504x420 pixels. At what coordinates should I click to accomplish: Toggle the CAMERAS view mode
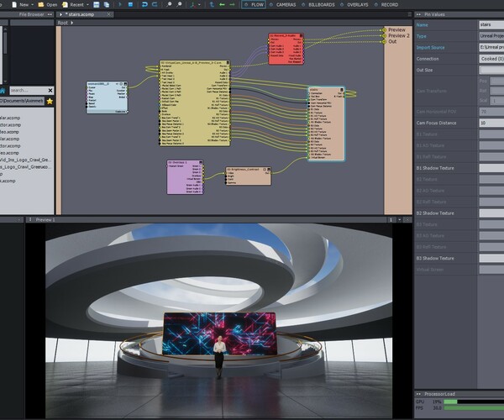286,4
